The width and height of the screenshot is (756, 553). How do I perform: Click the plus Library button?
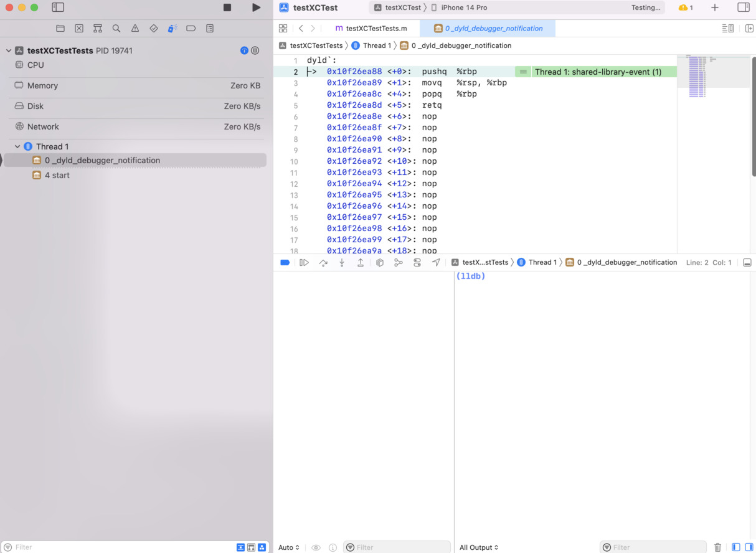pos(715,7)
